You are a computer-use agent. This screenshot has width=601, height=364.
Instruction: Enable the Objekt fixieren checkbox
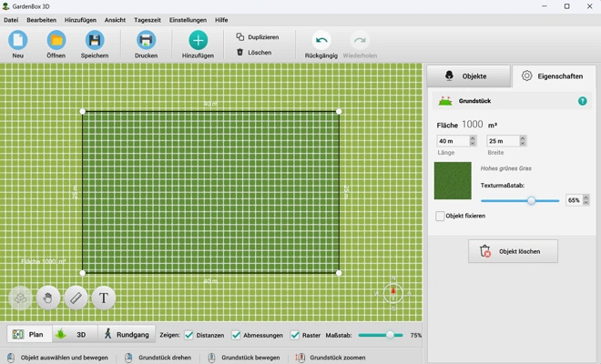(x=441, y=216)
